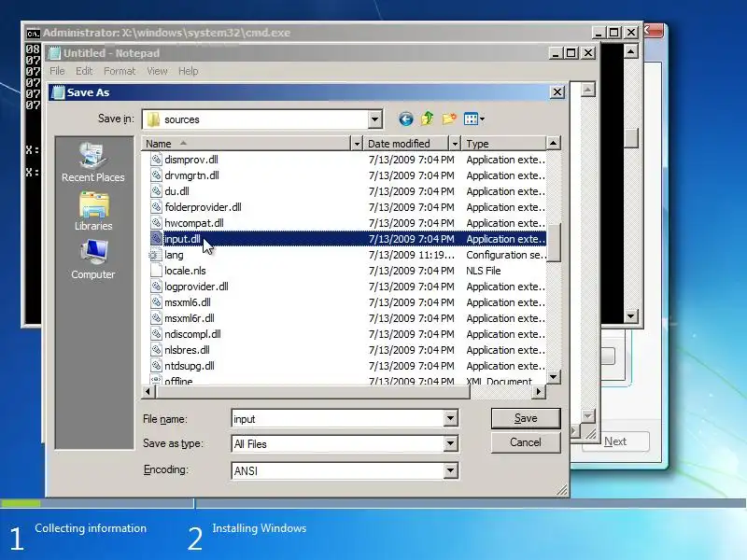Viewport: 747px width, 560px height.
Task: Maximize the Notepad window
Action: click(571, 53)
